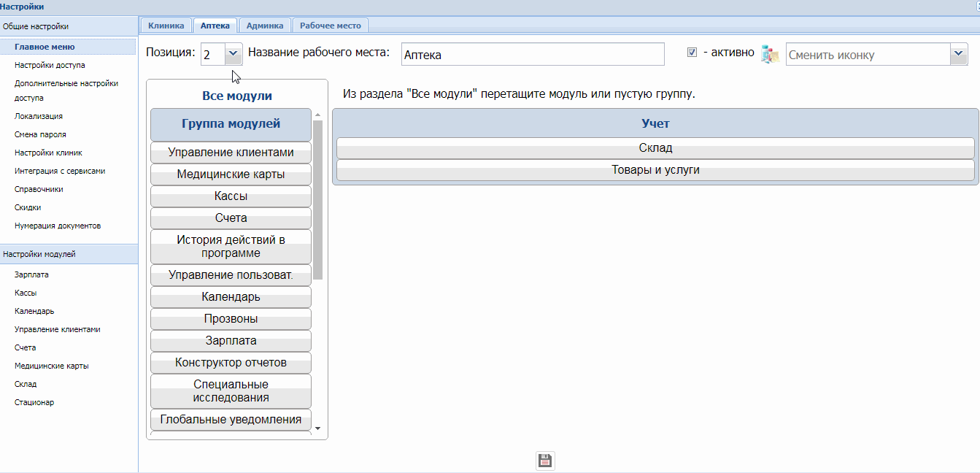Click the 'Конструктор отчетов' module

[x=231, y=363]
